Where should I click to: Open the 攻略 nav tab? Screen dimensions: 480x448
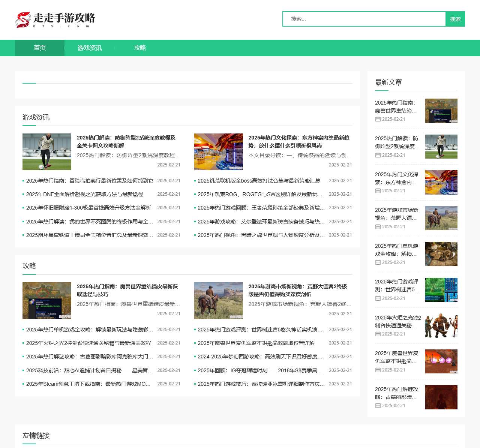[x=140, y=48]
